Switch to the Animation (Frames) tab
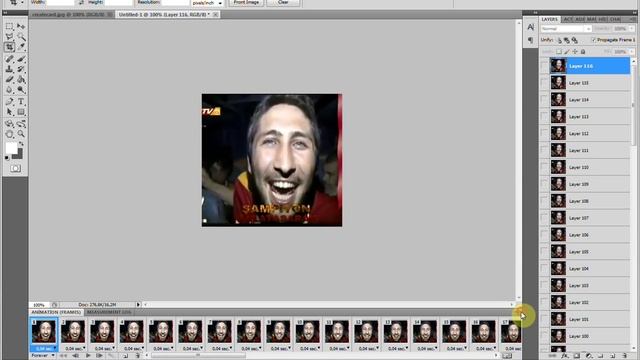 pyautogui.click(x=56, y=312)
